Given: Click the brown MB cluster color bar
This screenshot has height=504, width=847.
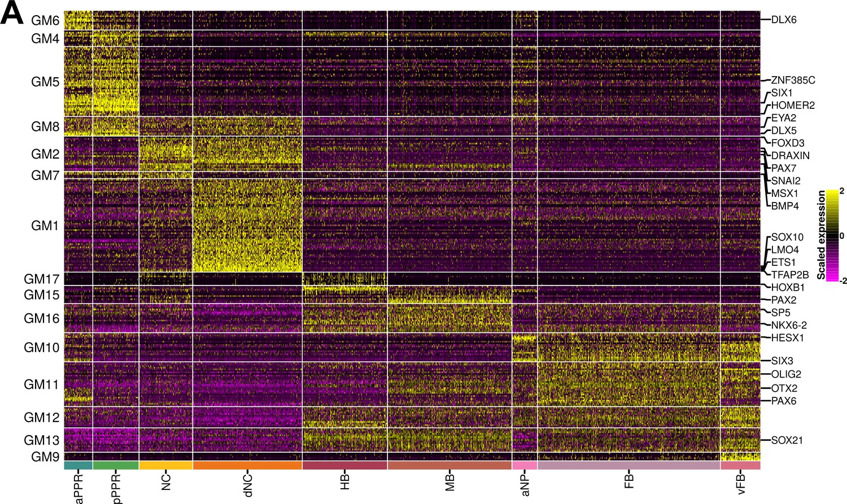Looking at the screenshot, I should pos(449,466).
